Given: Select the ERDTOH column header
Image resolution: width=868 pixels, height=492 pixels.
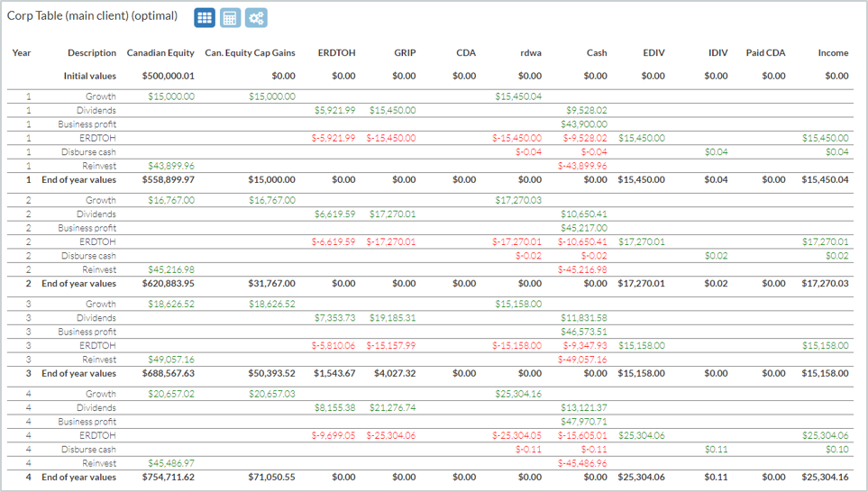Looking at the screenshot, I should tap(336, 53).
